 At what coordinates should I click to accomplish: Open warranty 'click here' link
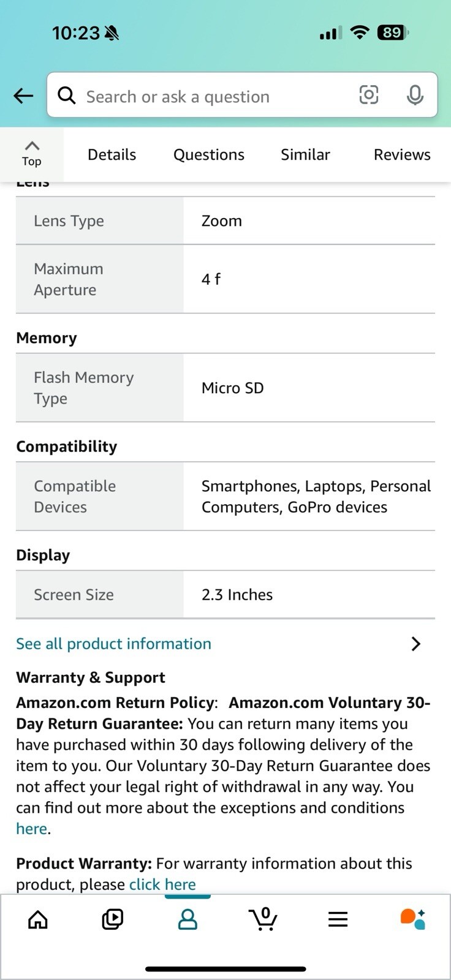click(162, 884)
